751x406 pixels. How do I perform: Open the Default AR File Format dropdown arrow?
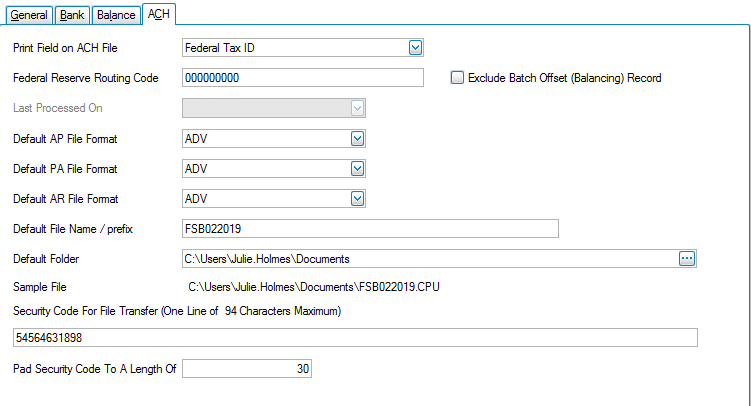[x=357, y=199]
